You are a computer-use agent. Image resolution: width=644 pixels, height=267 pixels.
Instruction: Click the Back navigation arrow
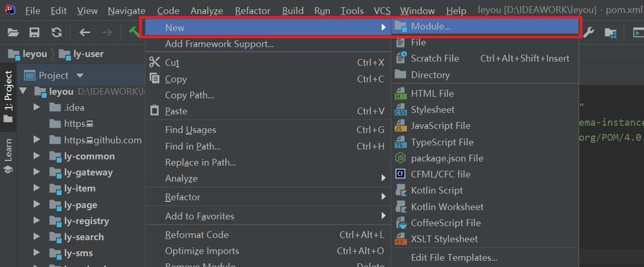tap(85, 33)
